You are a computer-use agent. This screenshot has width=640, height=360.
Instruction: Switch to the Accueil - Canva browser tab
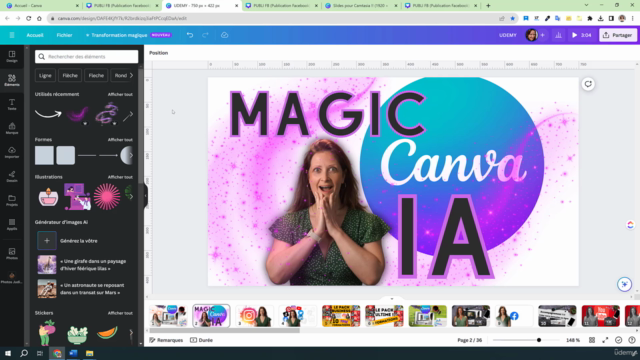point(41,6)
